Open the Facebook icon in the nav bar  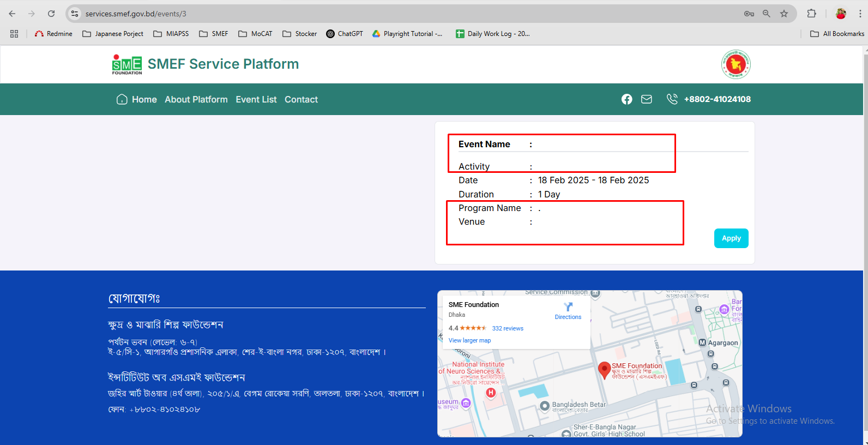627,99
